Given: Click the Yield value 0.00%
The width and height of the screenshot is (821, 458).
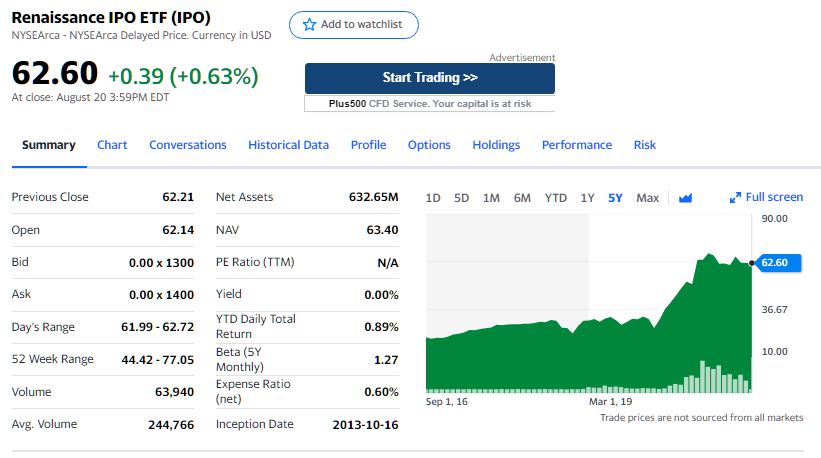Looking at the screenshot, I should pos(381,295).
